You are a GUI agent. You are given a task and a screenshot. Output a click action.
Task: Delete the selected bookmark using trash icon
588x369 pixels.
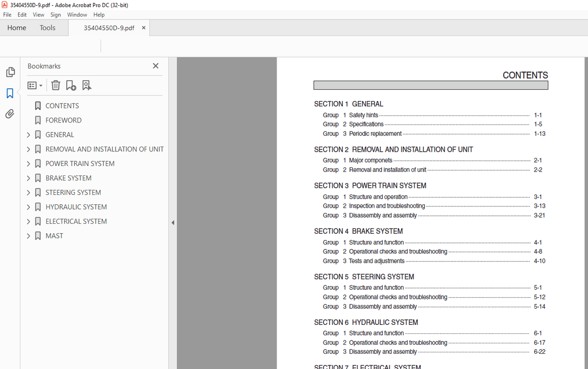pos(55,85)
